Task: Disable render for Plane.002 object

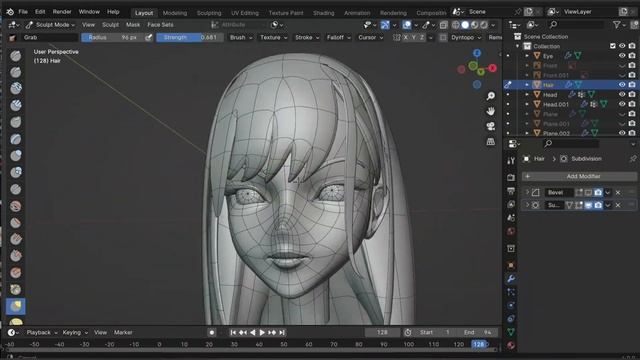Action: 632,133
